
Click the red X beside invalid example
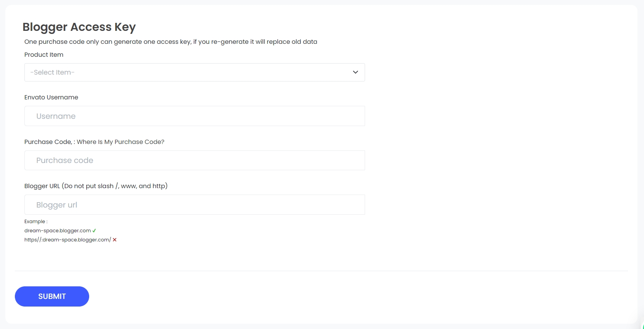[114, 240]
